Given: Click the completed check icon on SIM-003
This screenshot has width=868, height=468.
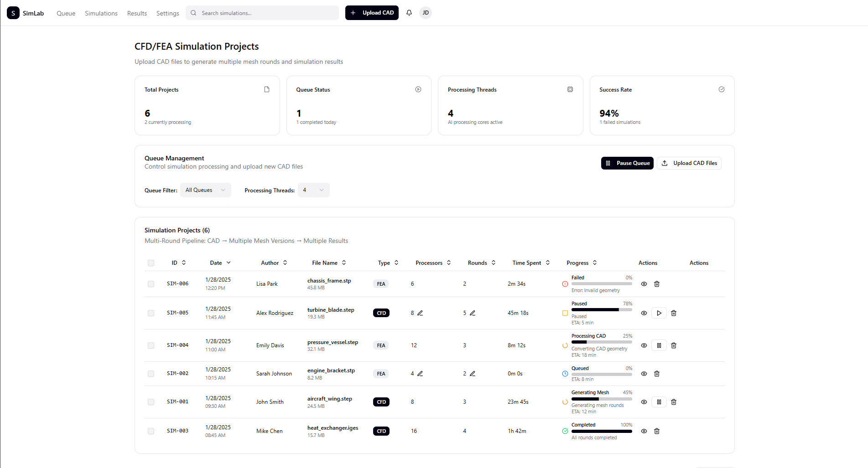Looking at the screenshot, I should 565,431.
